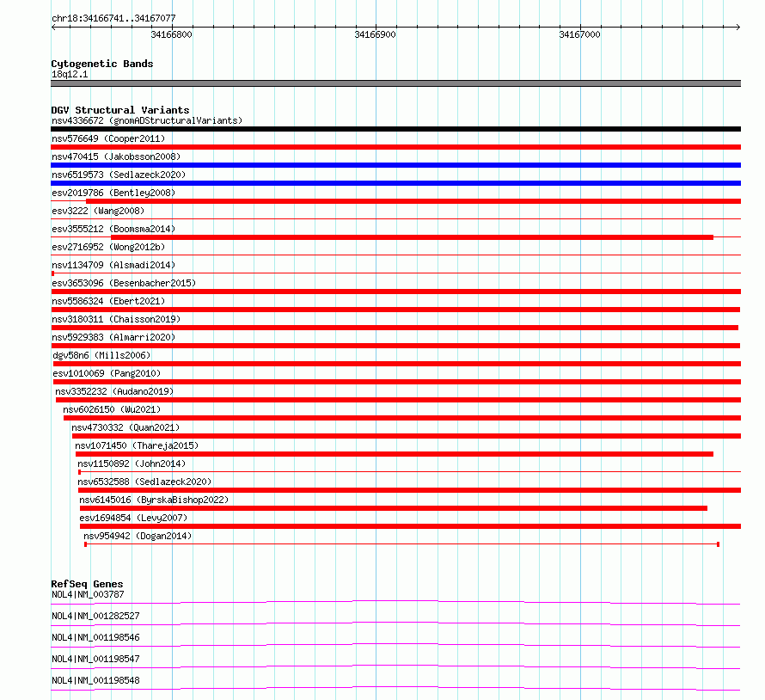The height and width of the screenshot is (700, 765).
Task: Click the red bar under nsv1071450 (Thareja2015)
Action: click(x=395, y=454)
